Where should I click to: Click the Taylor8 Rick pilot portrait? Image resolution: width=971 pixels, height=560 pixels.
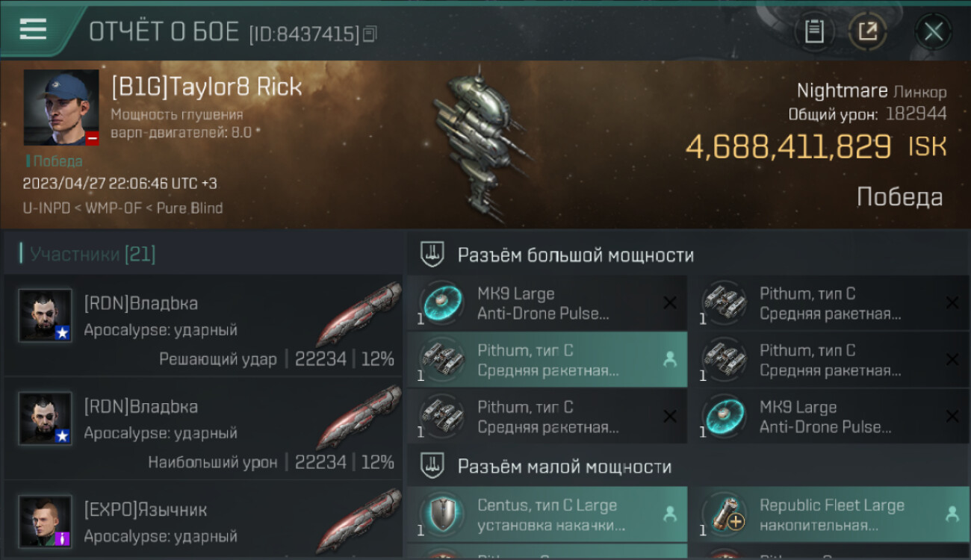(x=61, y=108)
